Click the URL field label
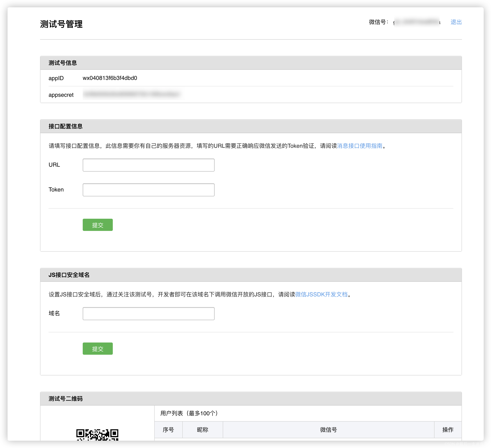 tap(54, 165)
